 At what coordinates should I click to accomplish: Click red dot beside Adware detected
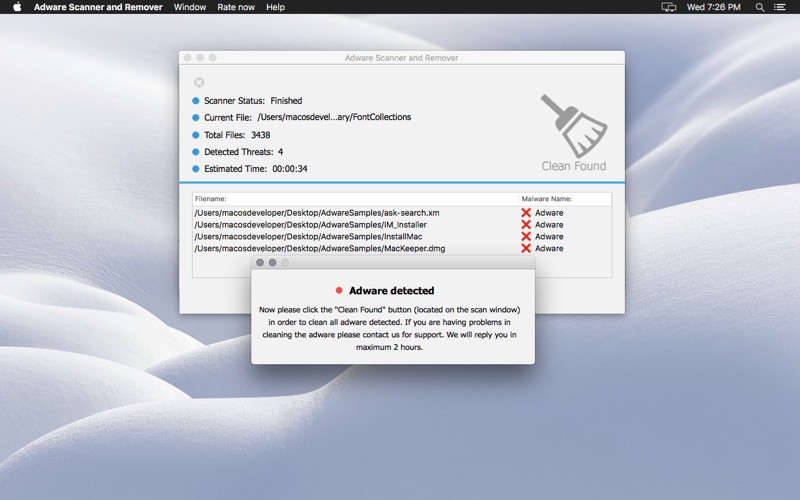point(339,290)
